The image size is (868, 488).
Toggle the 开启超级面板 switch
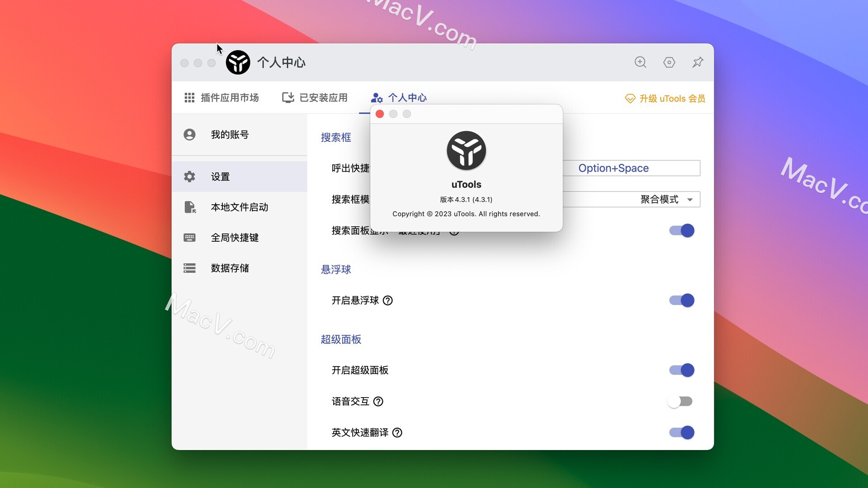pyautogui.click(x=682, y=370)
